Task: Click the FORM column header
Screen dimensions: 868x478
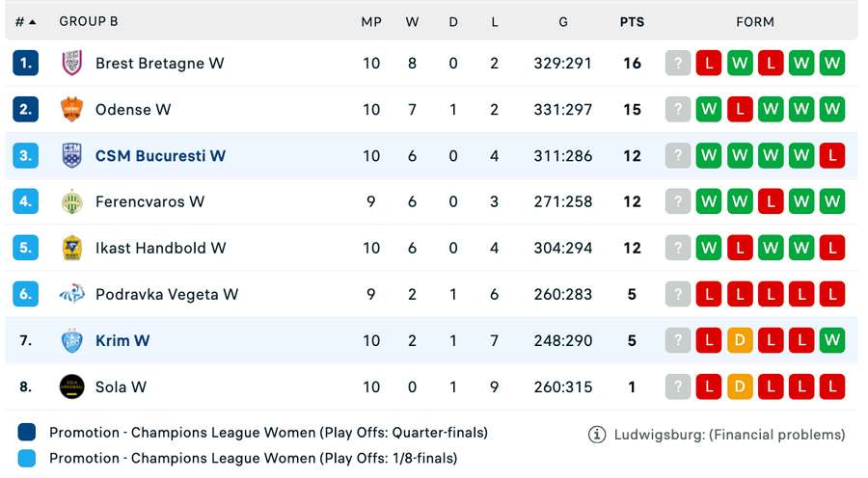Action: [x=755, y=21]
